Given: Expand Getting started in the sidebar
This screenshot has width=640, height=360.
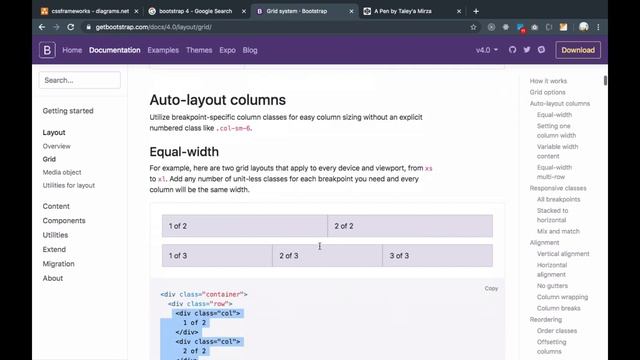Looking at the screenshot, I should click(68, 111).
